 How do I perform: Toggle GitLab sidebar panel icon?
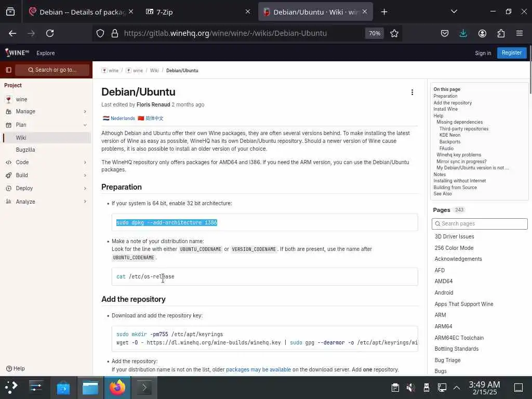click(8, 70)
